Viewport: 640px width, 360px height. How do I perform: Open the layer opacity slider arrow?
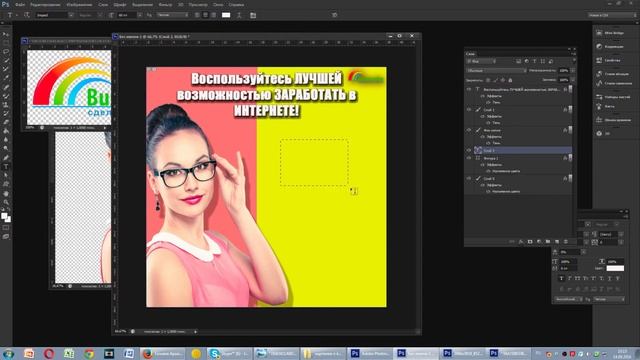click(573, 71)
